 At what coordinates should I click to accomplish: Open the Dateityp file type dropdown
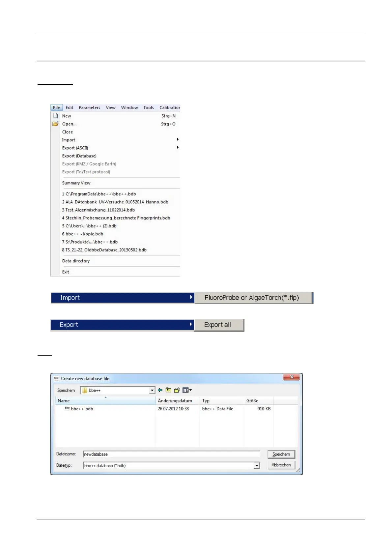256,466
